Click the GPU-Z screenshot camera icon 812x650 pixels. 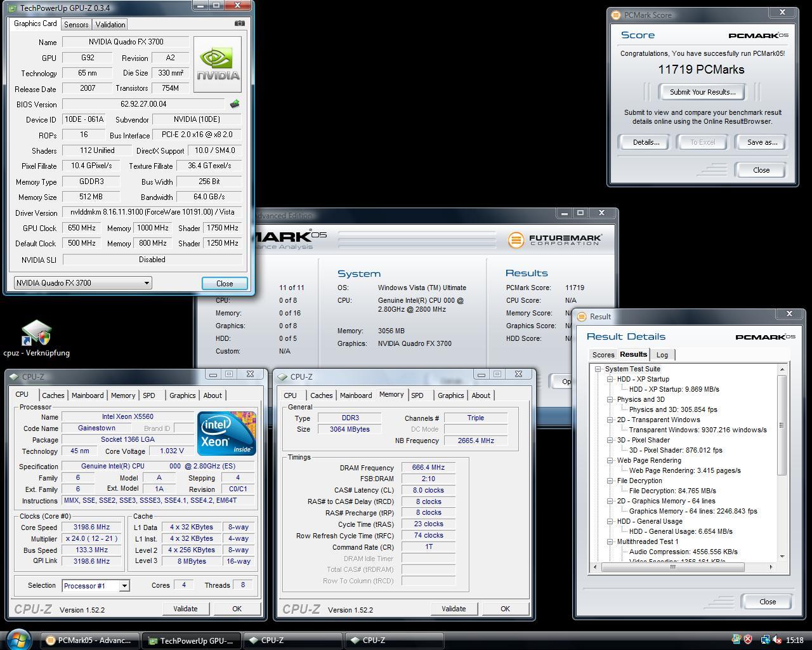(239, 23)
